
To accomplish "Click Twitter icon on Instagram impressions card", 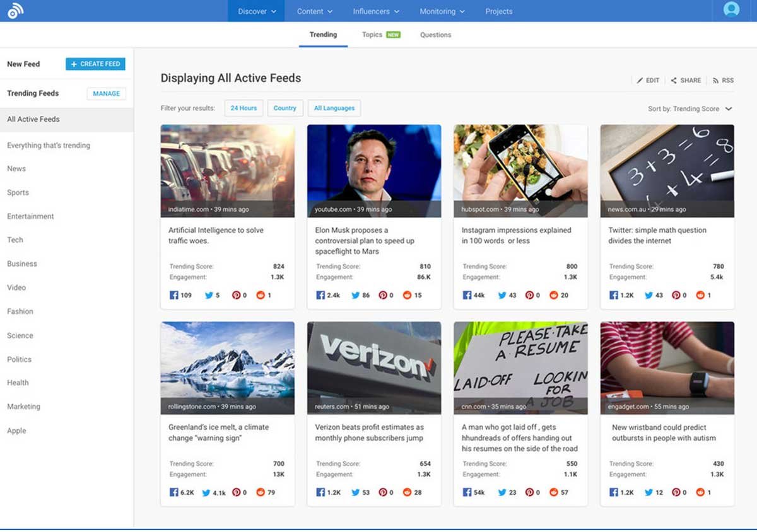I will pyautogui.click(x=502, y=295).
